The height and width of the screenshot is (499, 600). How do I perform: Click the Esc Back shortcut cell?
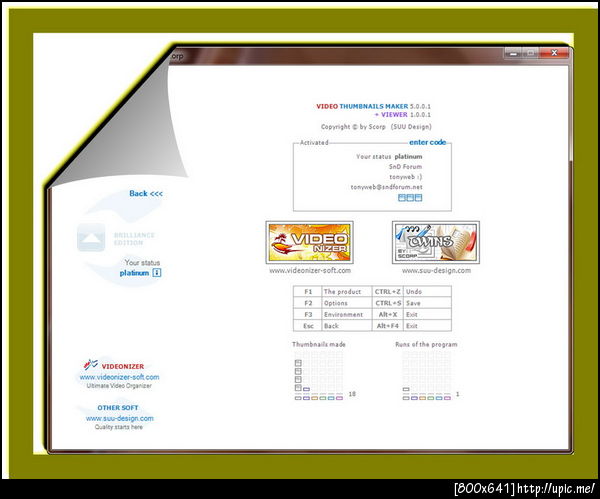click(333, 326)
